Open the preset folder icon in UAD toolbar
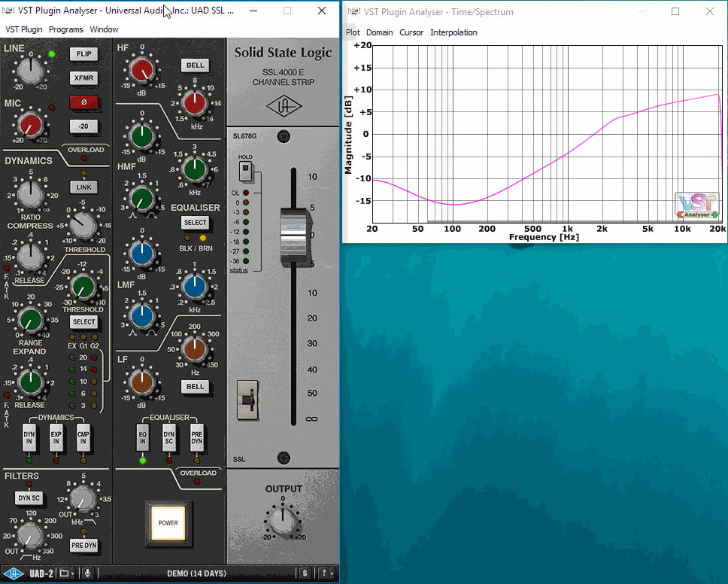728x584 pixels. (64, 573)
